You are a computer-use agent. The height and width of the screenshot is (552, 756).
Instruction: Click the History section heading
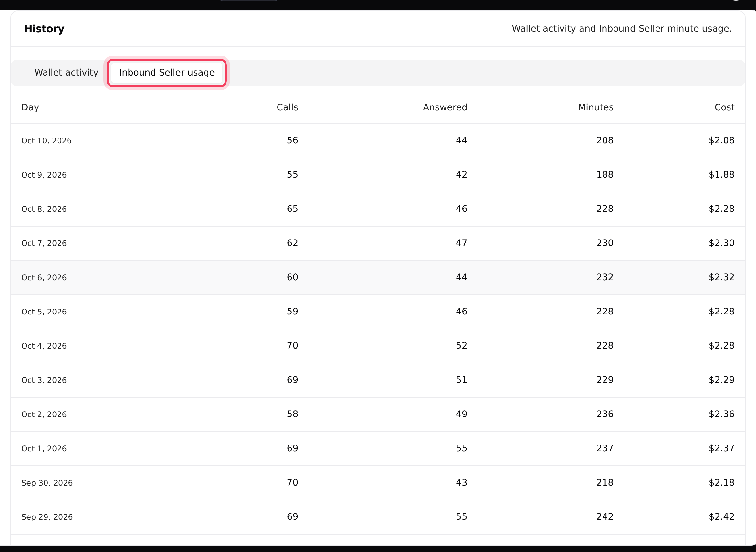tap(44, 29)
